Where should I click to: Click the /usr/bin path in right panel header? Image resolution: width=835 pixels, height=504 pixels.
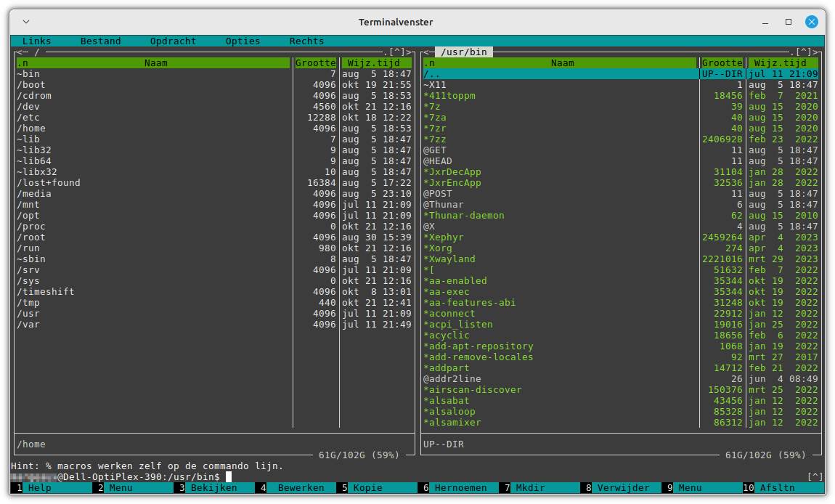point(464,52)
